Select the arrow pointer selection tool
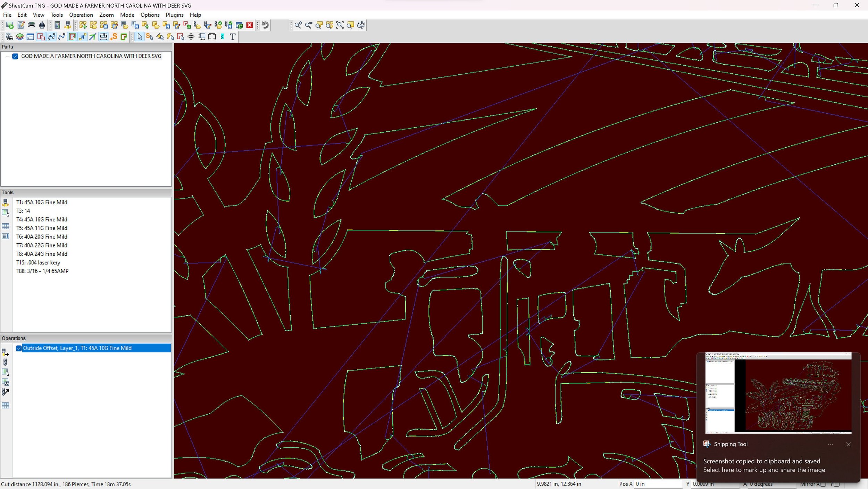The height and width of the screenshot is (489, 868). (x=140, y=37)
